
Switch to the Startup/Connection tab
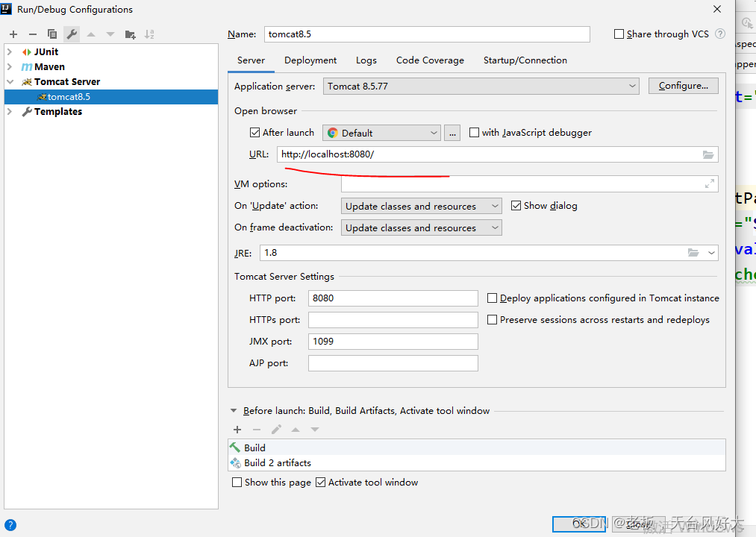click(x=525, y=60)
